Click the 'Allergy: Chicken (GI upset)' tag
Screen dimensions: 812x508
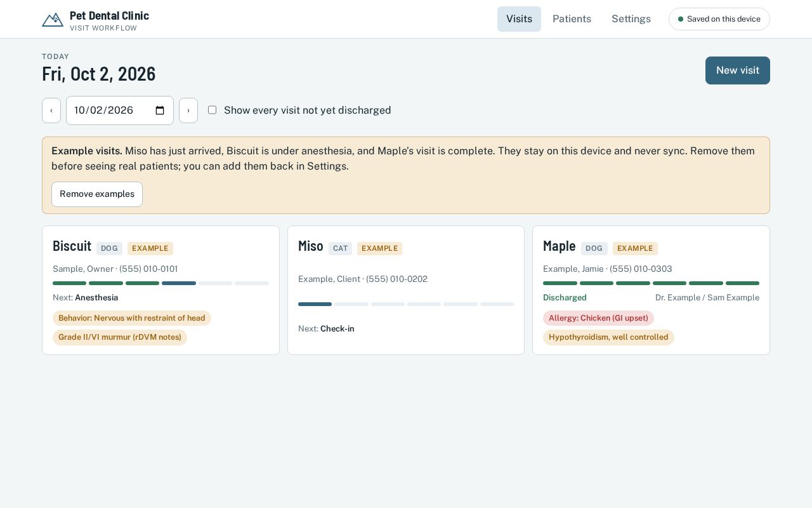point(598,318)
